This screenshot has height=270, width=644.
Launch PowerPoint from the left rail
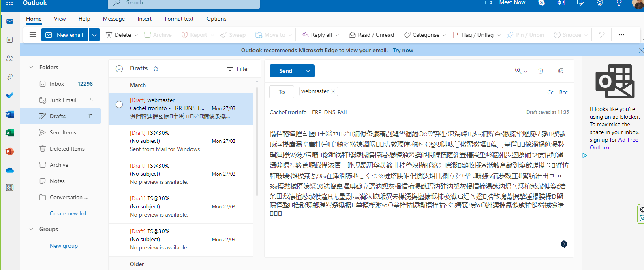[x=10, y=151]
